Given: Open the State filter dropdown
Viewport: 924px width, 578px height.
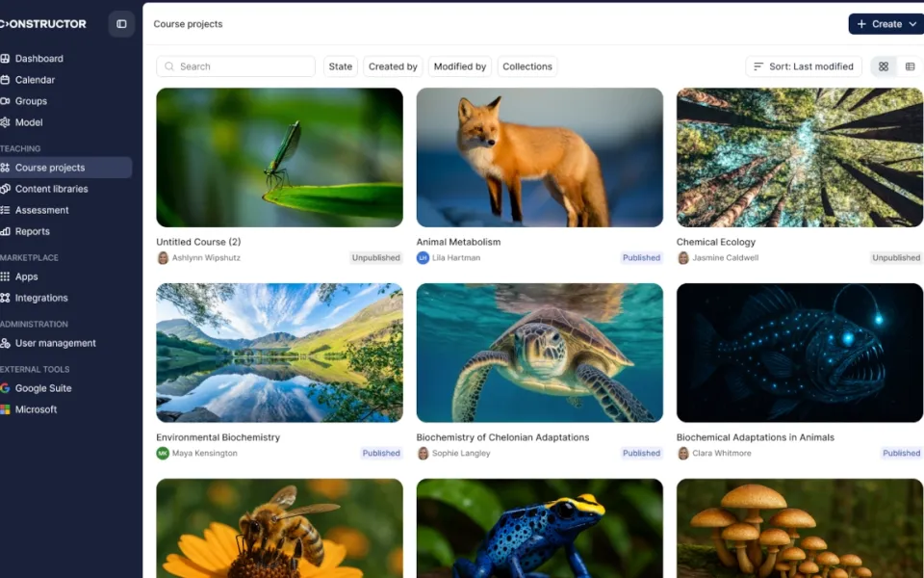Looking at the screenshot, I should pyautogui.click(x=341, y=66).
